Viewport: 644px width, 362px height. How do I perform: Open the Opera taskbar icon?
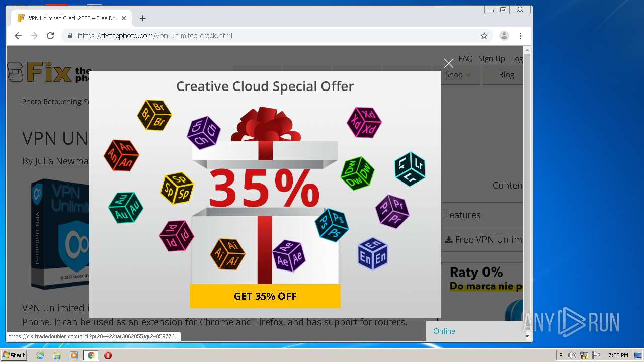(108, 355)
